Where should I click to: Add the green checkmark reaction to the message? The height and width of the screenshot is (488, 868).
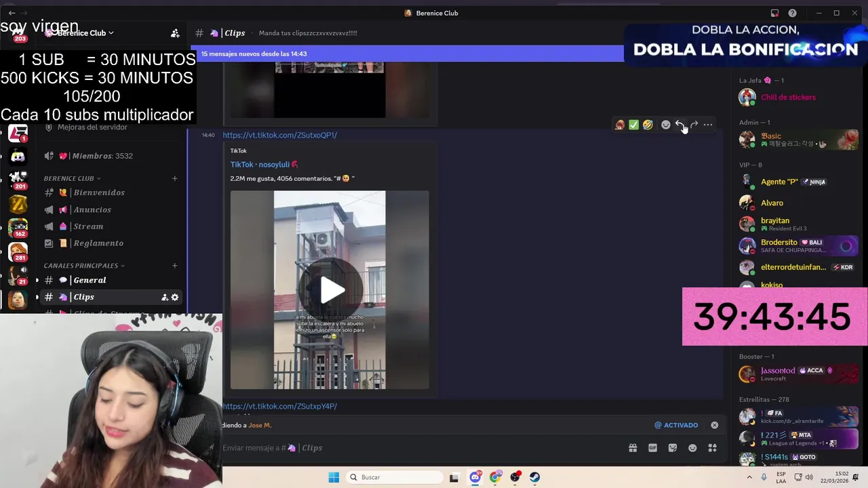633,125
